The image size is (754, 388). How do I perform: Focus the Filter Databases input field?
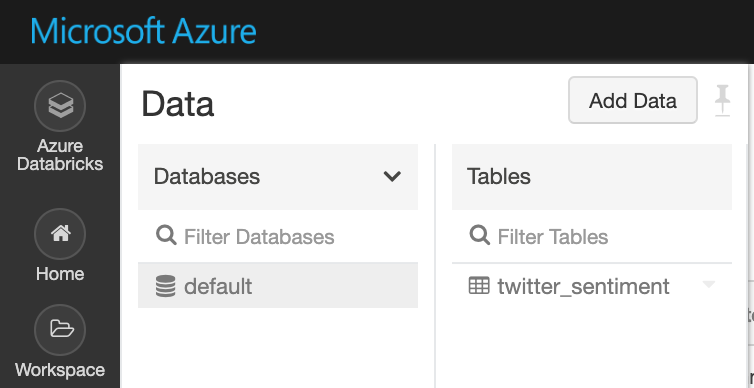278,237
